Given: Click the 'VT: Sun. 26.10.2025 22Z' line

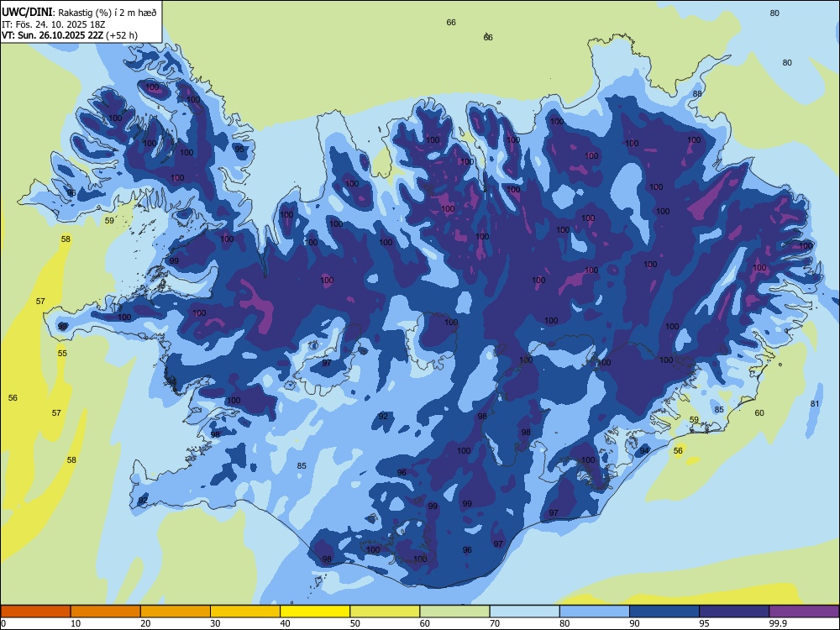Looking at the screenshot, I should coord(52,35).
